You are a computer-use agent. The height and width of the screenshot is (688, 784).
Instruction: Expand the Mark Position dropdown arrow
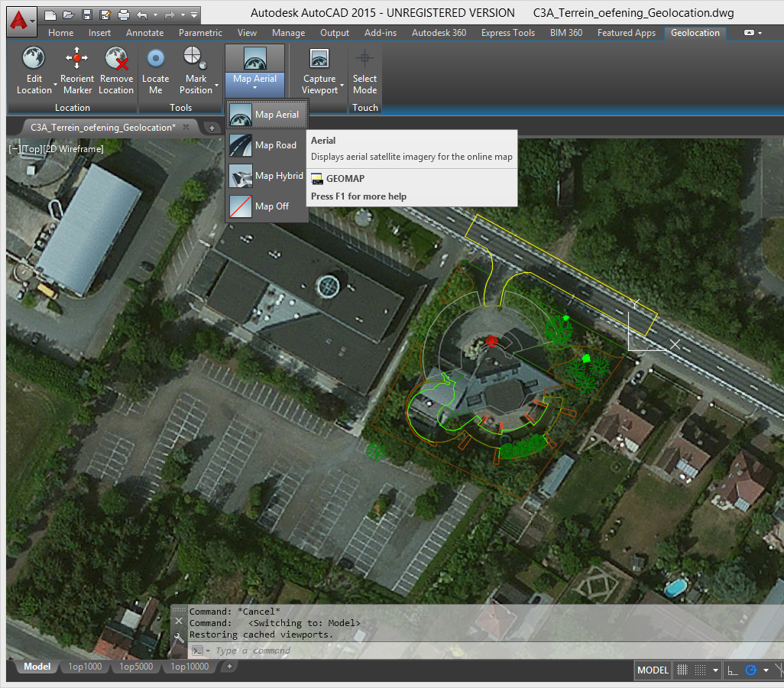coord(216,85)
